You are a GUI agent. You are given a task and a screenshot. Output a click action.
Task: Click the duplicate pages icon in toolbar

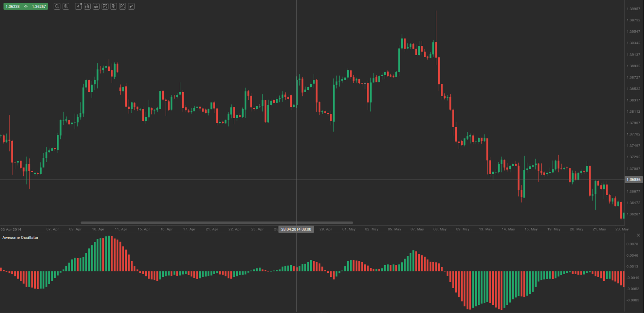(114, 6)
